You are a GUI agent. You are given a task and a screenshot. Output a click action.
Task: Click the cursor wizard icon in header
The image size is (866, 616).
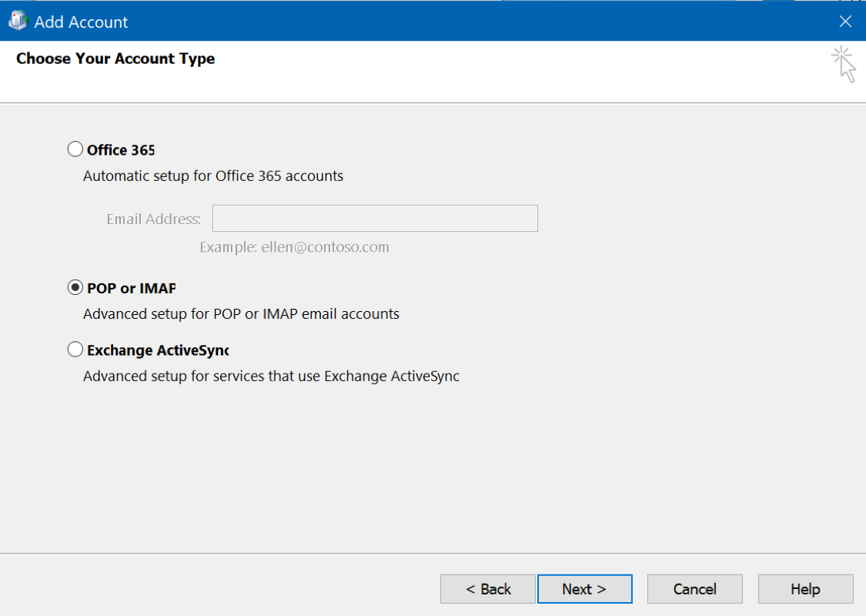(844, 64)
